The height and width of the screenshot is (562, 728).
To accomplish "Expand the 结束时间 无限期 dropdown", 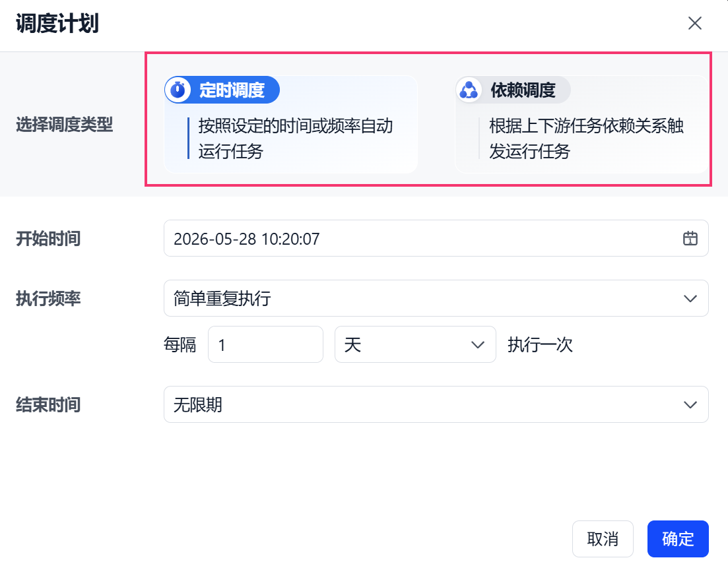I will pyautogui.click(x=436, y=404).
